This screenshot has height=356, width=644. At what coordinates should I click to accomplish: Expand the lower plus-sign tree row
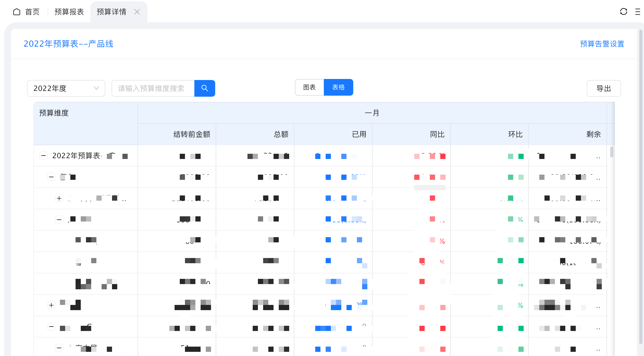[51, 305]
